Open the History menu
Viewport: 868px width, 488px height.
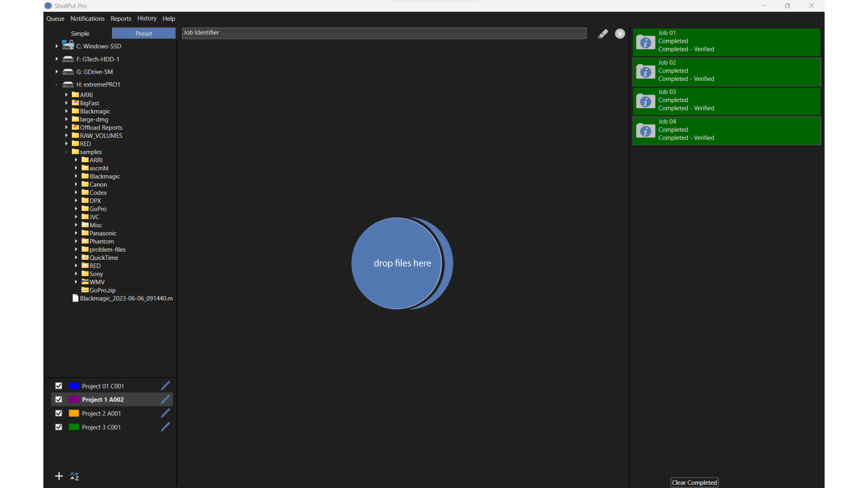[x=147, y=19]
